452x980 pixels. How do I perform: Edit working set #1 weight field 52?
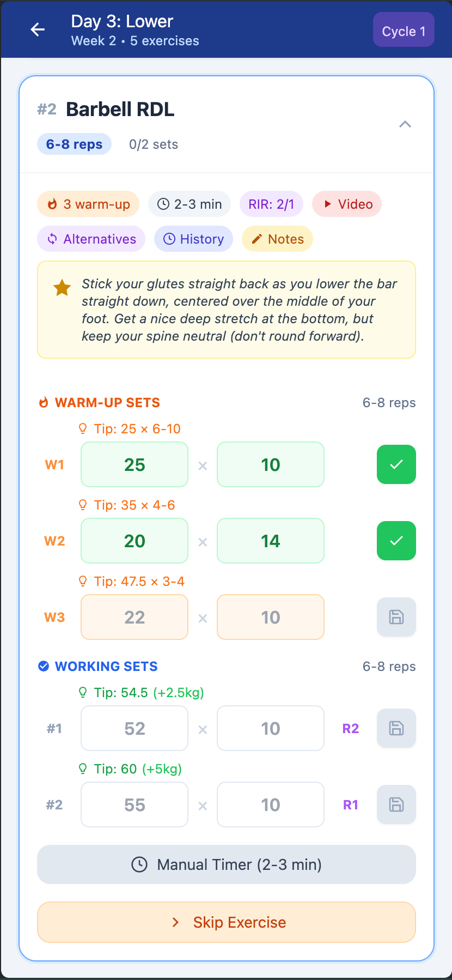click(135, 728)
